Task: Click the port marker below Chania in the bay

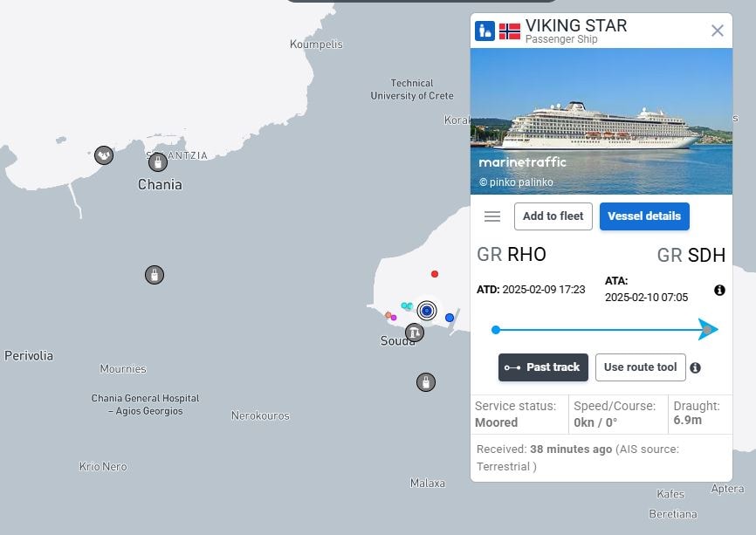Action: click(155, 275)
